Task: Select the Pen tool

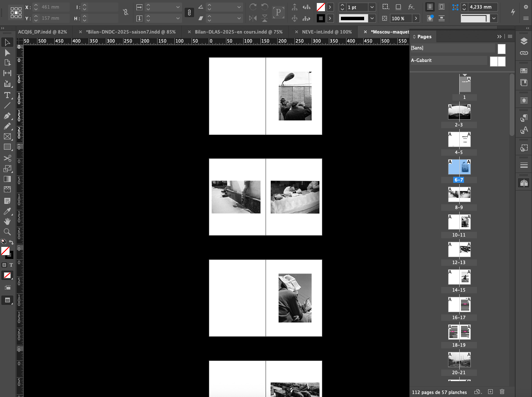Action: 7,116
